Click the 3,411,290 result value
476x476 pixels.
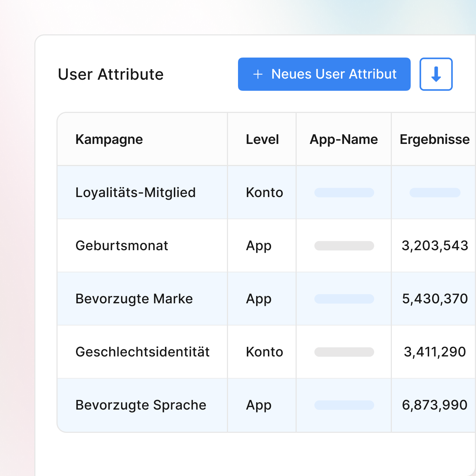[435, 352]
